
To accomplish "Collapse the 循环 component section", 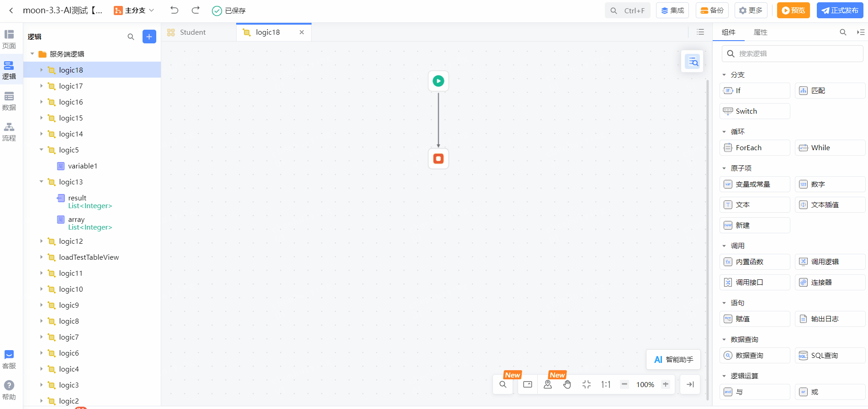I will pos(724,132).
